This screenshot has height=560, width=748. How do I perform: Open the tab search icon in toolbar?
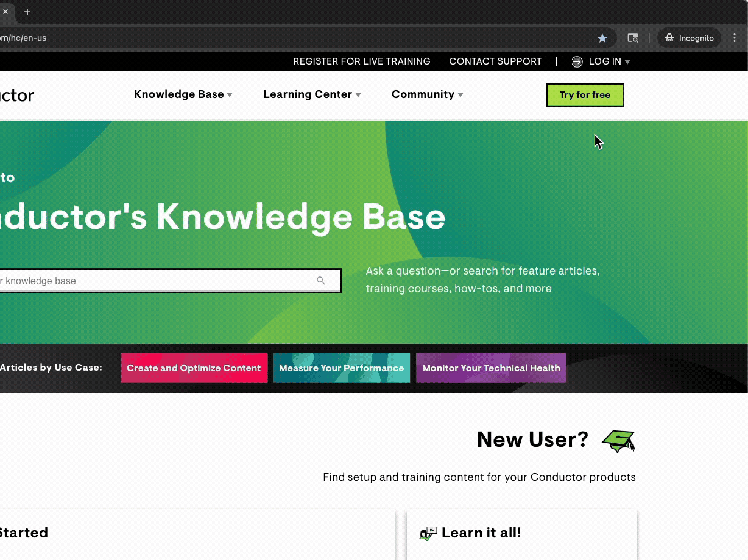pos(633,38)
